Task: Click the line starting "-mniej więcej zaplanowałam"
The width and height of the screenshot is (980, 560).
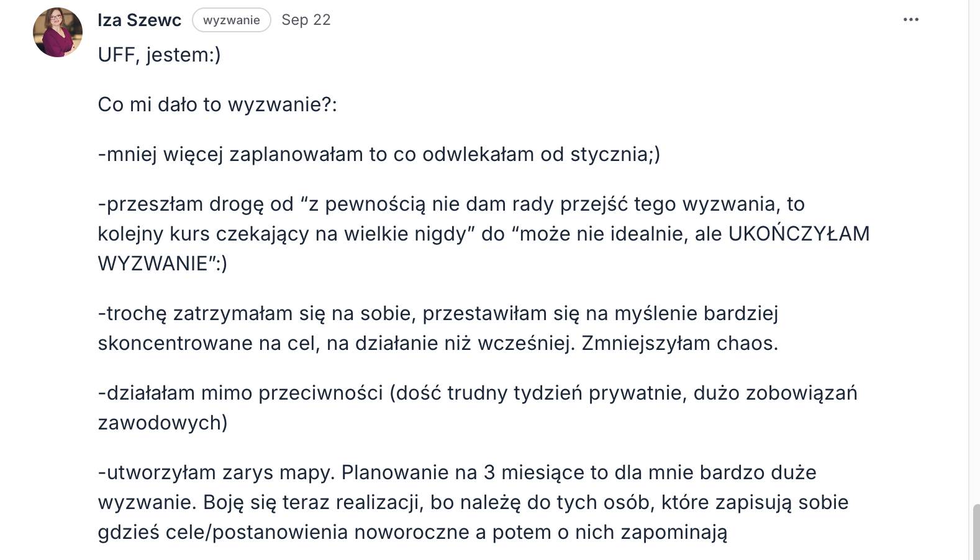Action: coord(378,154)
